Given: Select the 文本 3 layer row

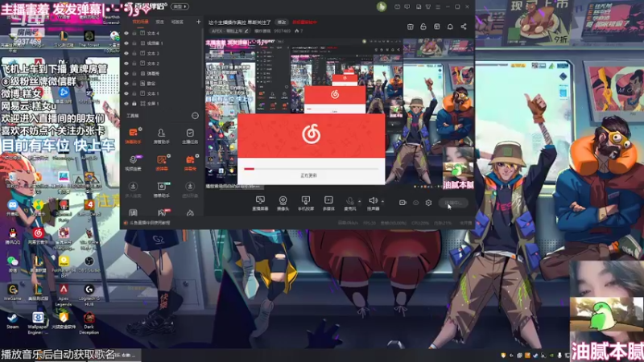Looking at the screenshot, I should [163, 53].
